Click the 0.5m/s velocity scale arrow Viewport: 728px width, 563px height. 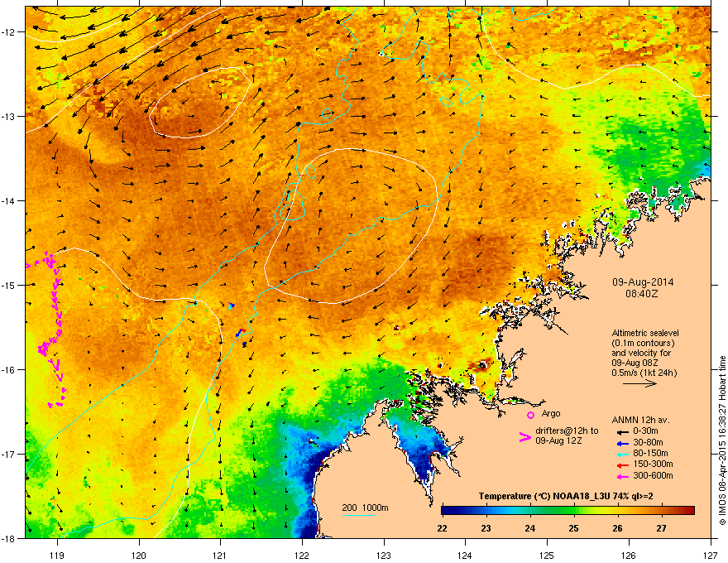click(639, 383)
